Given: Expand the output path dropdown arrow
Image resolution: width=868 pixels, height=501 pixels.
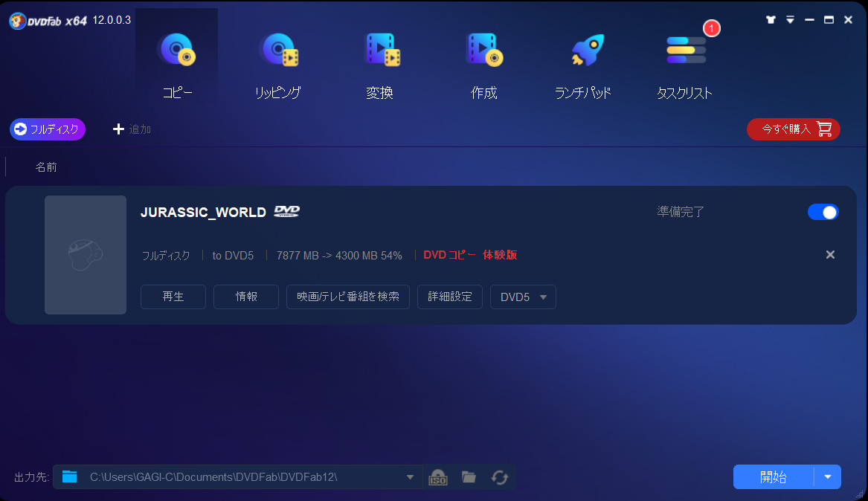Looking at the screenshot, I should tap(410, 477).
